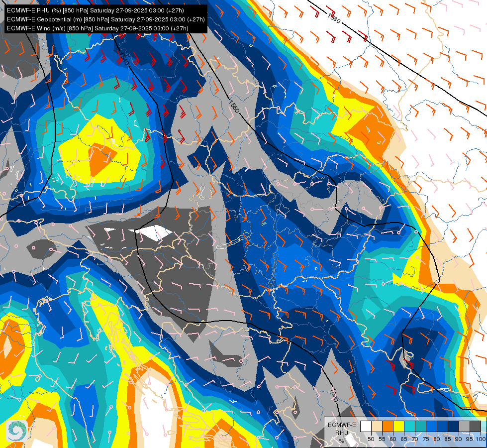Click the 100 label on legend scale
The height and width of the screenshot is (448, 487).
(x=481, y=439)
